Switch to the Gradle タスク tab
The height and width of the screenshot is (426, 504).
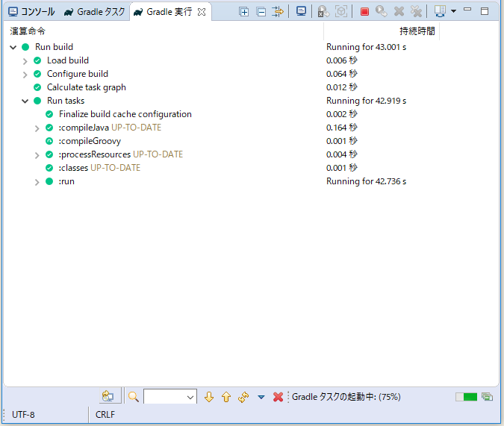click(x=94, y=12)
